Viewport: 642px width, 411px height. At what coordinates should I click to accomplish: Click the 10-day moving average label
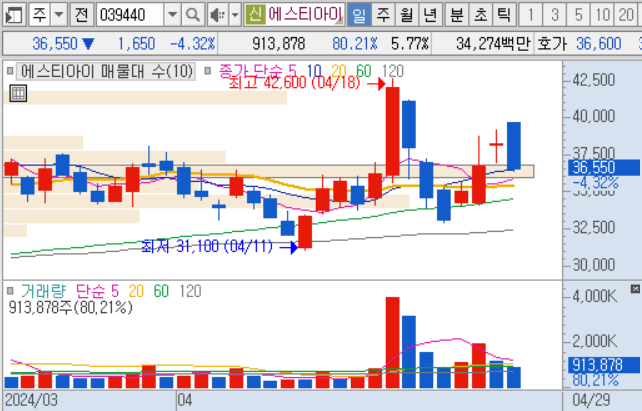click(314, 71)
